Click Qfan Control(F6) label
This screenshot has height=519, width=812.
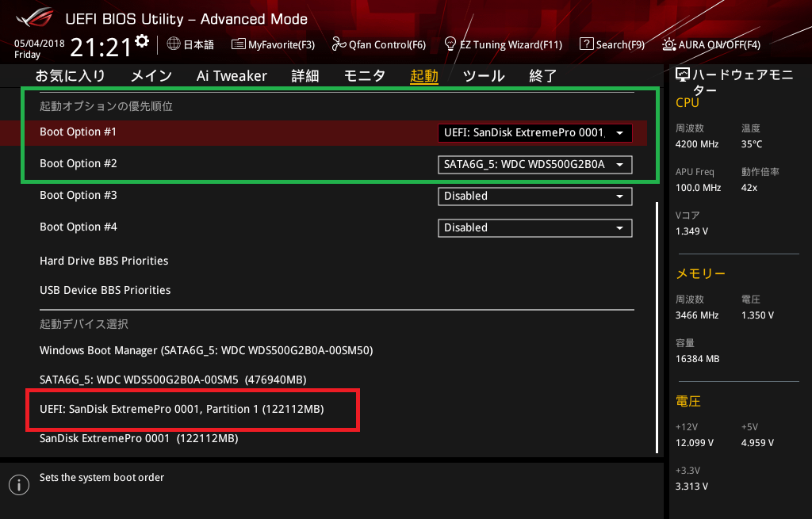[387, 45]
